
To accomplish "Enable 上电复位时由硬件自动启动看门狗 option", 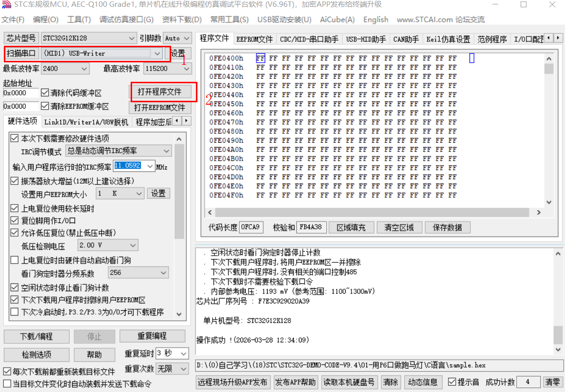I will pos(14,259).
